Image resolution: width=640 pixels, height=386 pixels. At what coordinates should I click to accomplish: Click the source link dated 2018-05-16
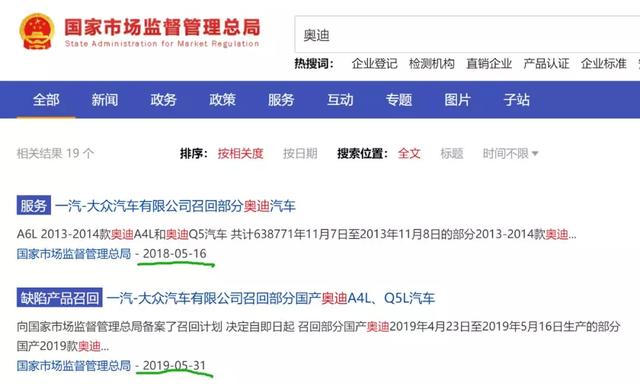74,253
